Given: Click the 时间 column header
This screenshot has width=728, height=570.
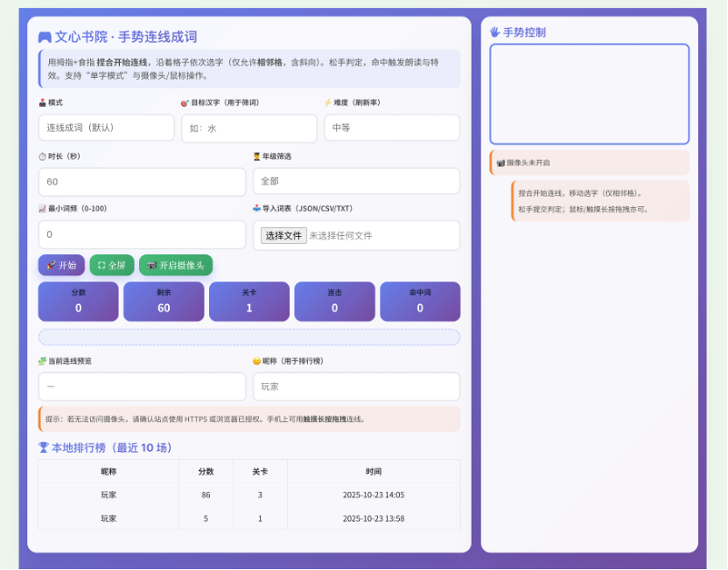Looking at the screenshot, I should pos(374,471).
